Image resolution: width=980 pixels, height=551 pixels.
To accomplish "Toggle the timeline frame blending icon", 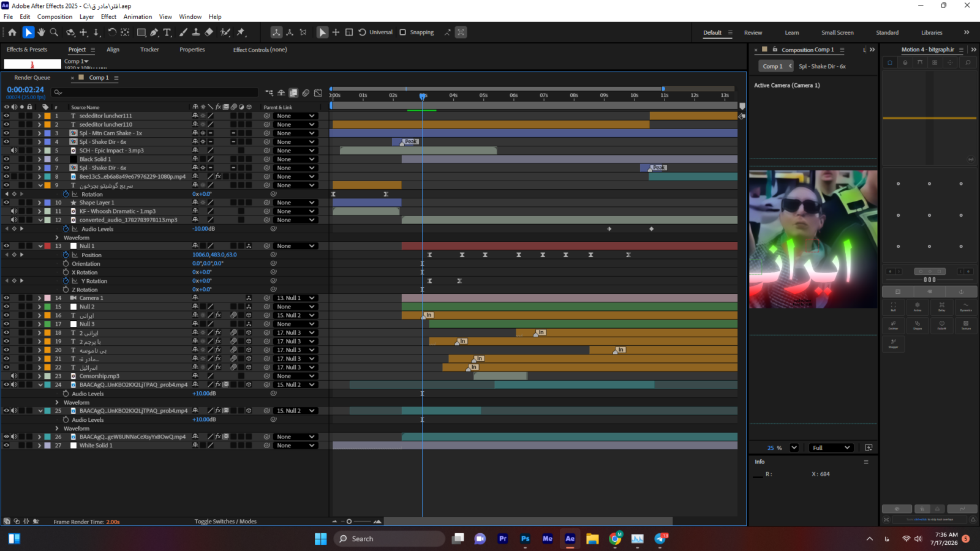I will pos(293,93).
